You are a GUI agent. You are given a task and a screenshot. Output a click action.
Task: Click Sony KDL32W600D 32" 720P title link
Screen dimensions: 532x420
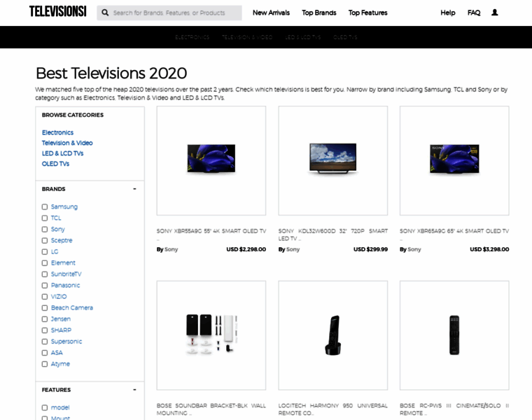click(332, 234)
